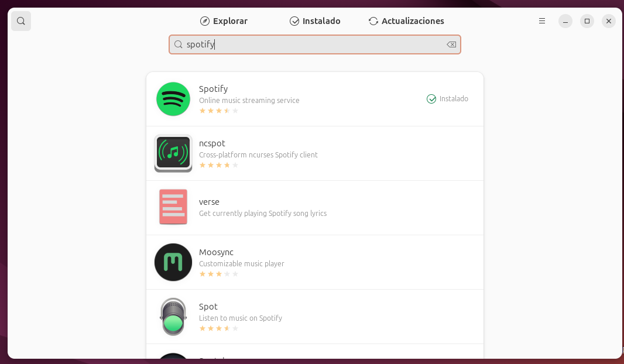
Task: Click 'Customizable music player' description
Action: [x=242, y=264]
